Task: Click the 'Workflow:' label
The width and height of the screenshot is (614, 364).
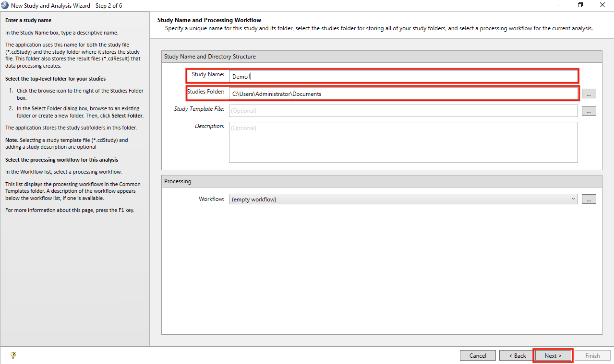Action: pyautogui.click(x=211, y=199)
